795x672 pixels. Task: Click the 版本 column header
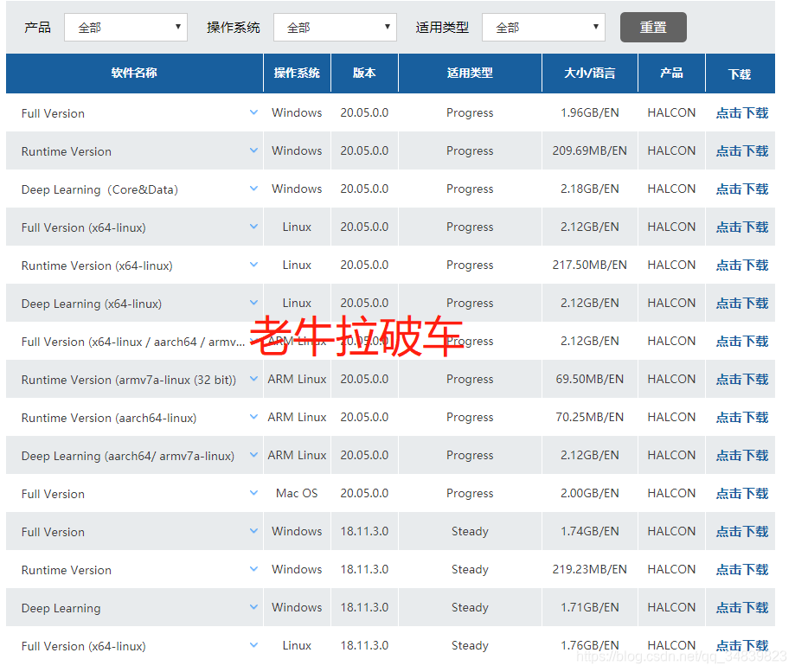click(x=364, y=73)
